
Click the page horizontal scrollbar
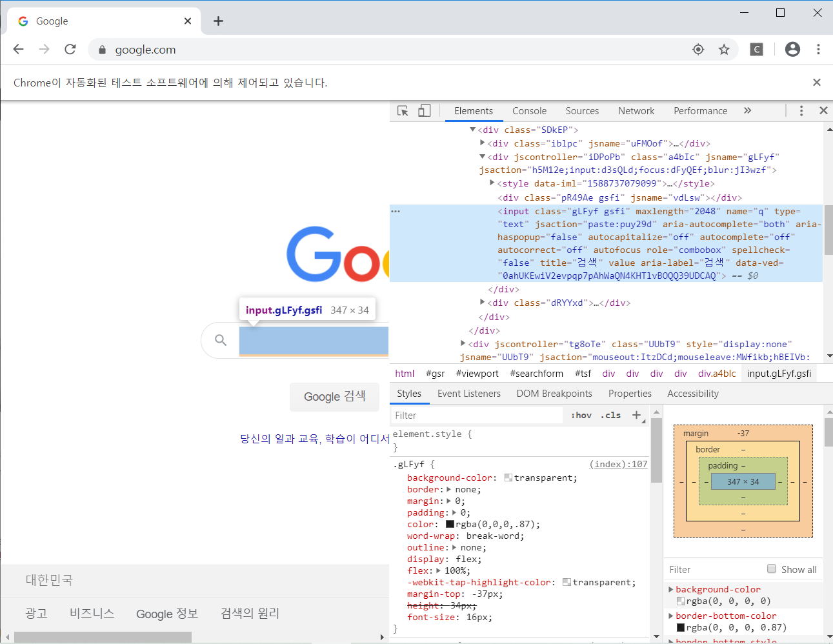[x=103, y=637]
